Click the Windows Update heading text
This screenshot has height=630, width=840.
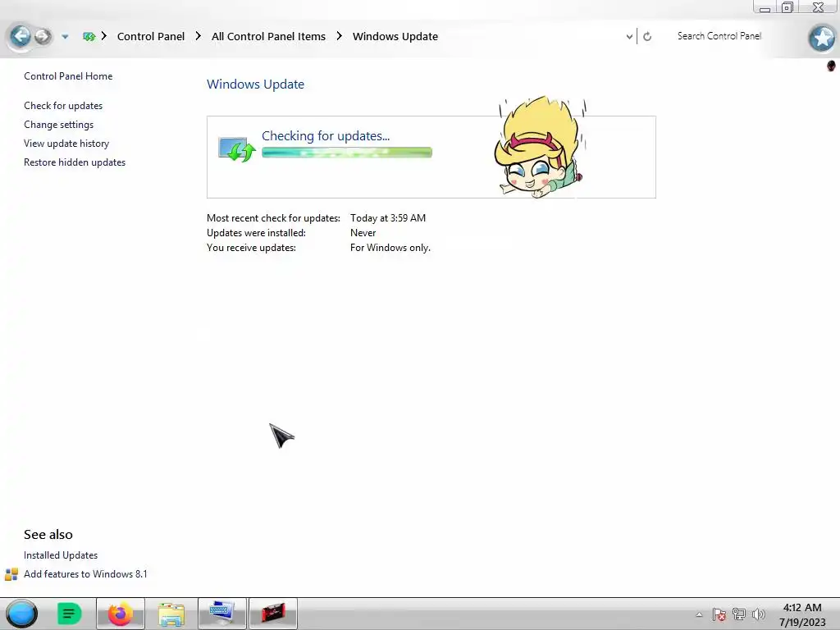256,84
